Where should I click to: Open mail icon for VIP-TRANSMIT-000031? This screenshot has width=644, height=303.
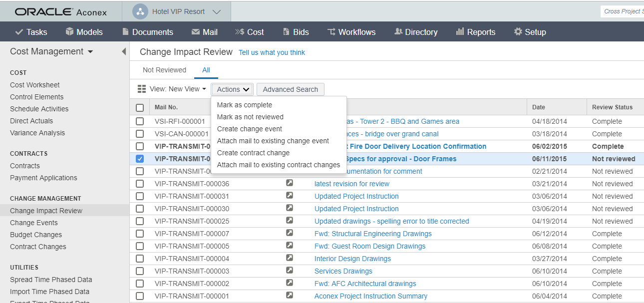tap(290, 195)
